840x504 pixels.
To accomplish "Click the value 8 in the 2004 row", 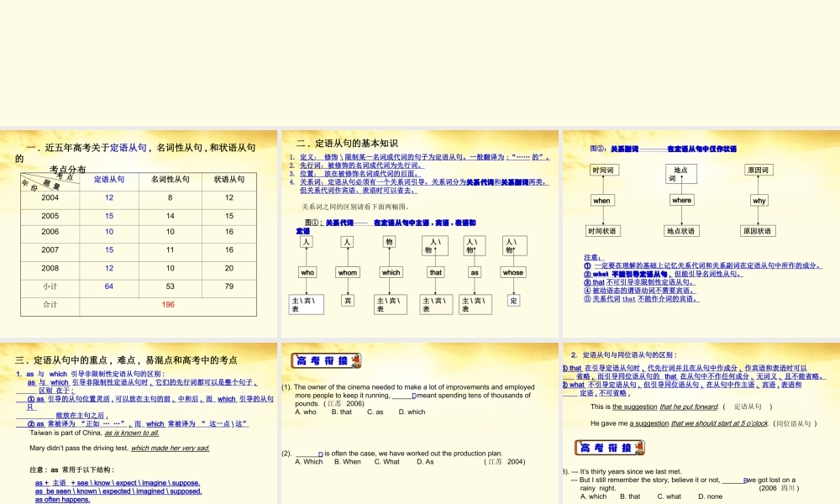I will [x=170, y=197].
